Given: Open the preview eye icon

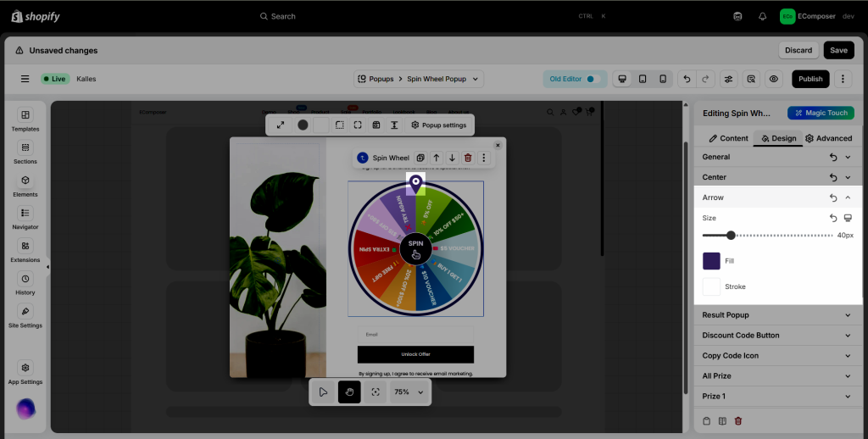Looking at the screenshot, I should point(773,79).
